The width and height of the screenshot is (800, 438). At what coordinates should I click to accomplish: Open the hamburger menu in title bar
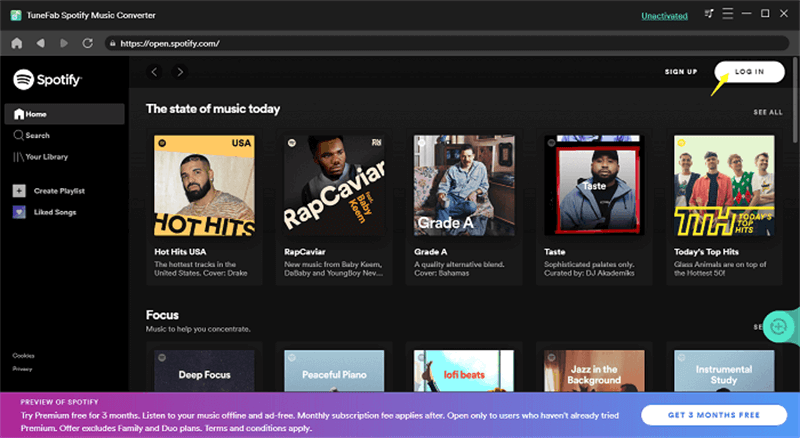(729, 15)
